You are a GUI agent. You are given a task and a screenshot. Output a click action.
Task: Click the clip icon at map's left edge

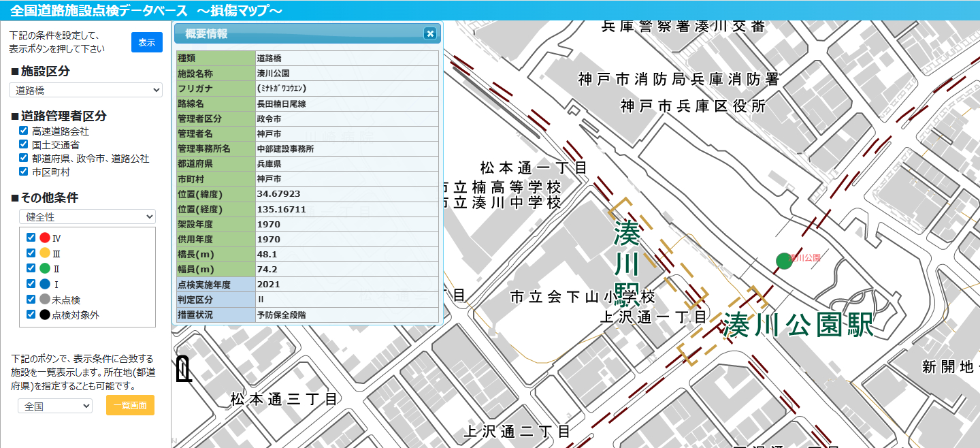coord(184,368)
